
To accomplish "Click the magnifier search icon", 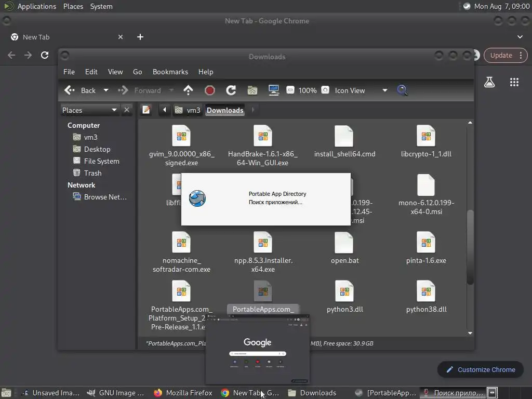I will tap(402, 90).
